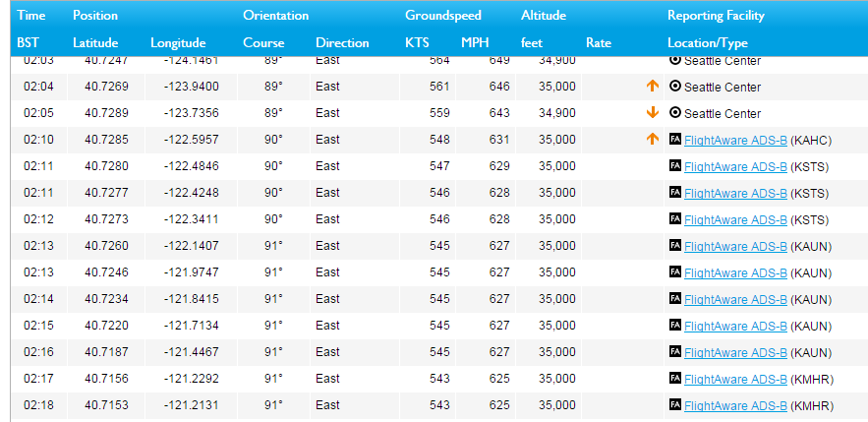Click the Longitude column header
This screenshot has height=422, width=868.
coord(178,43)
